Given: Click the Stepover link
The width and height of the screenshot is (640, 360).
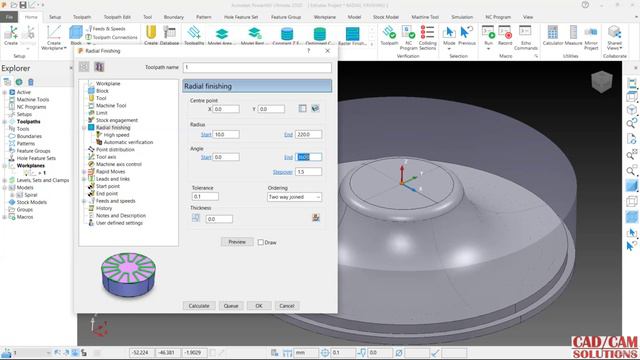Looking at the screenshot, I should (282, 172).
